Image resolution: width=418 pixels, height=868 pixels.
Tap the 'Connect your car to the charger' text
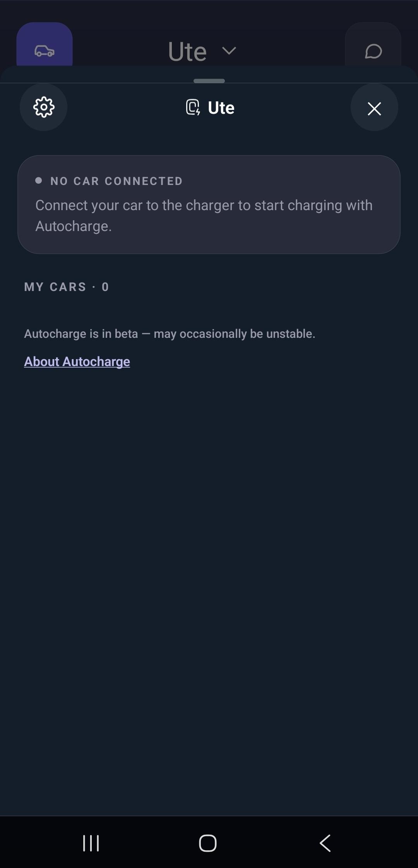coord(204,216)
